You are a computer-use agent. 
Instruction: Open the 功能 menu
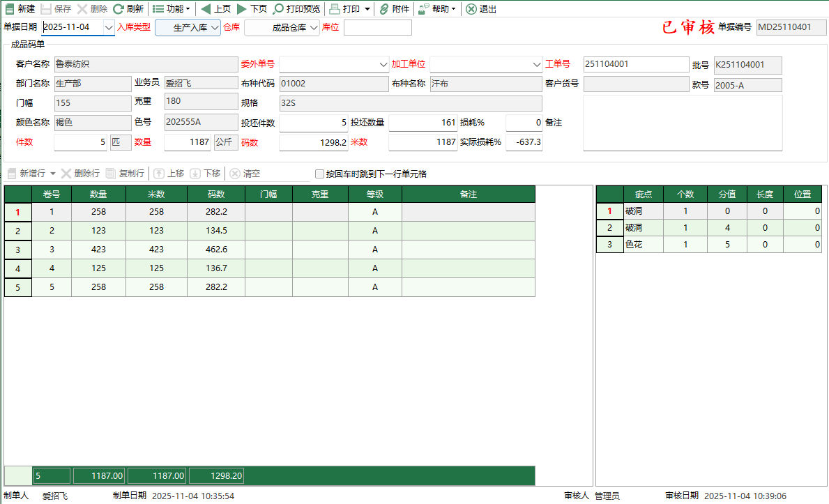coord(171,8)
